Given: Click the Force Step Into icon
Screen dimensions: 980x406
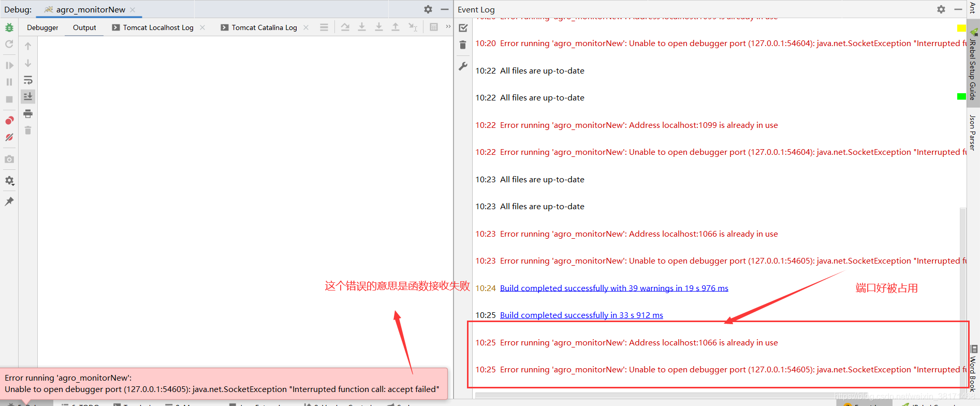Looking at the screenshot, I should click(x=379, y=27).
